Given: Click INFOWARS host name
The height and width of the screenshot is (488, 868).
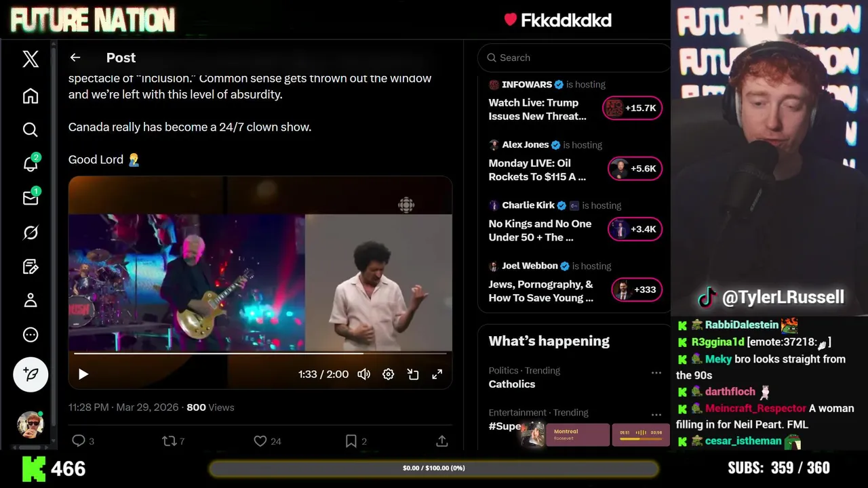Looking at the screenshot, I should [x=527, y=85].
